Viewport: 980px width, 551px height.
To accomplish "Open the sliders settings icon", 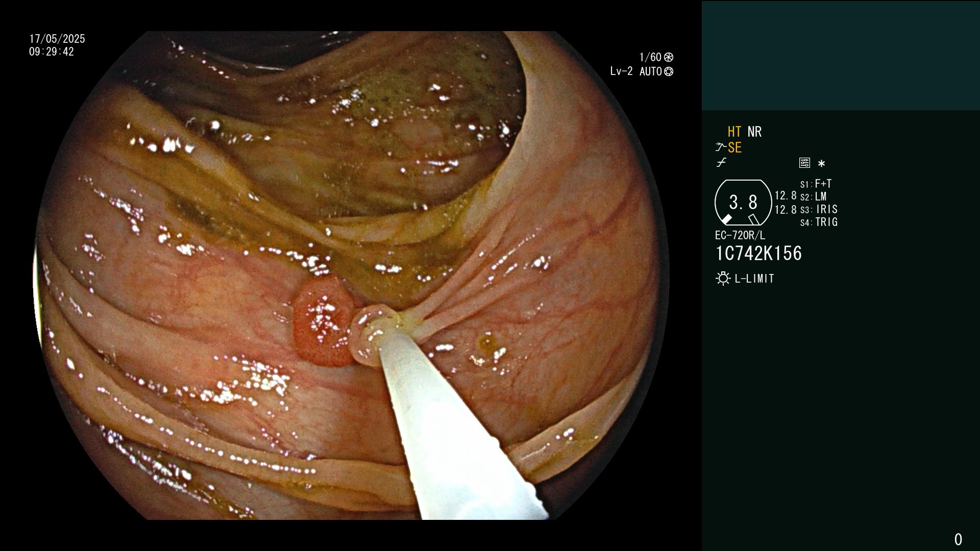I will pyautogui.click(x=804, y=163).
